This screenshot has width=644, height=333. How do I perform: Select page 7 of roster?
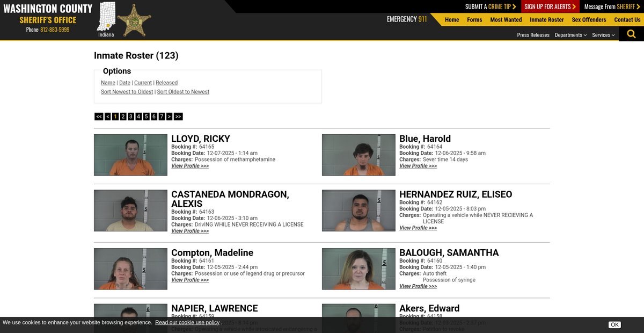click(162, 117)
